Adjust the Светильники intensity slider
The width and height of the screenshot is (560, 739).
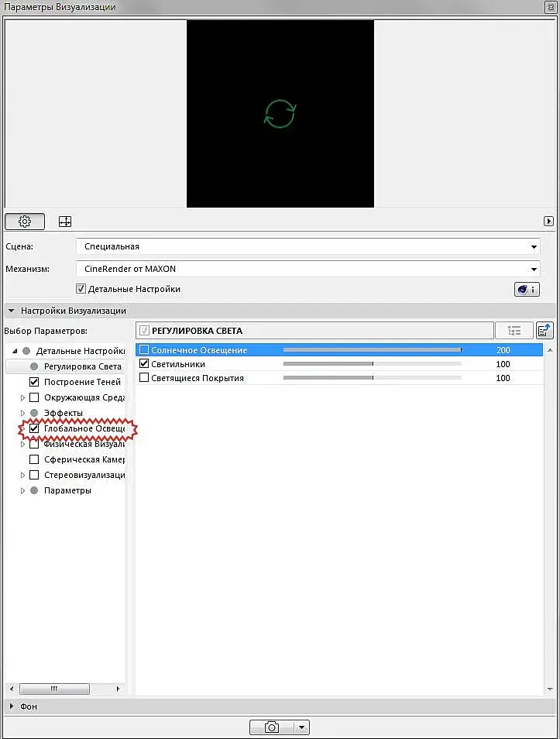tap(373, 364)
